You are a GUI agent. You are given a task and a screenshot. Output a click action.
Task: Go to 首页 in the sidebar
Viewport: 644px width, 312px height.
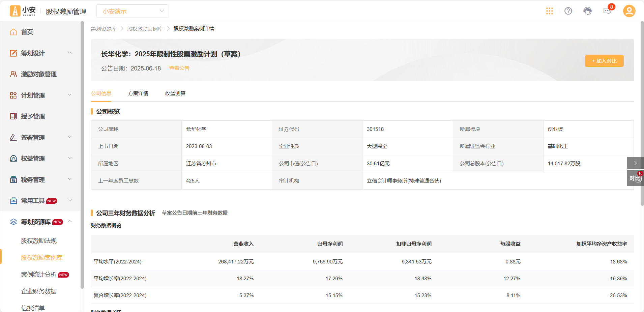point(27,32)
